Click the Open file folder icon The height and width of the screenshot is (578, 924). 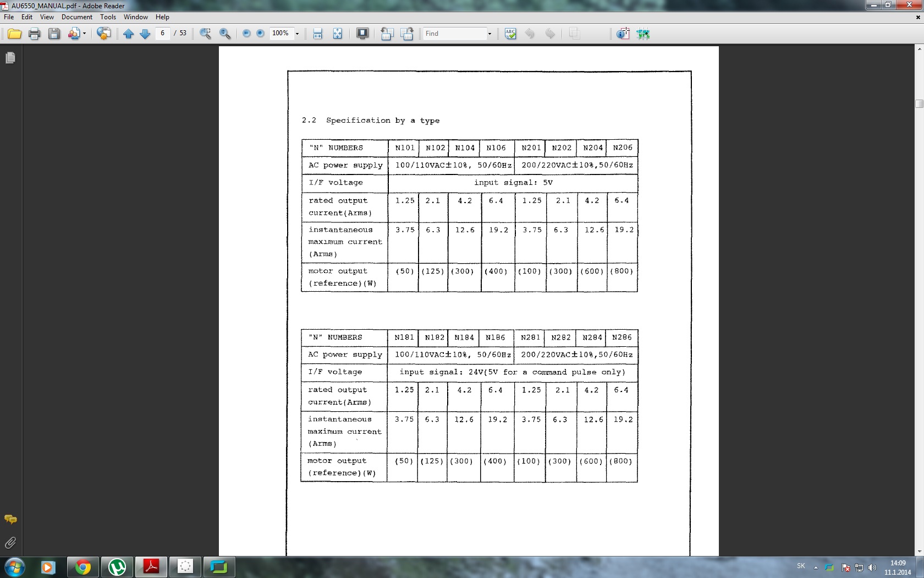point(14,34)
